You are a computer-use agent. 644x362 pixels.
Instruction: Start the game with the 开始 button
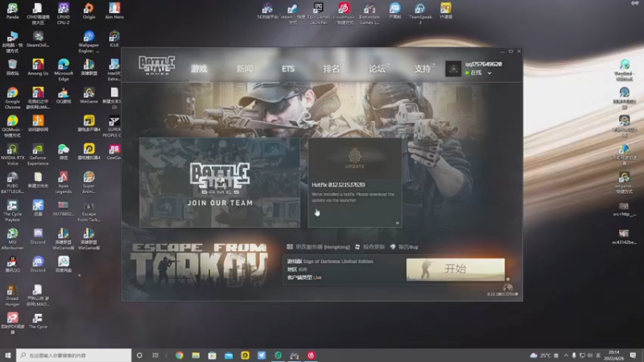tap(456, 269)
